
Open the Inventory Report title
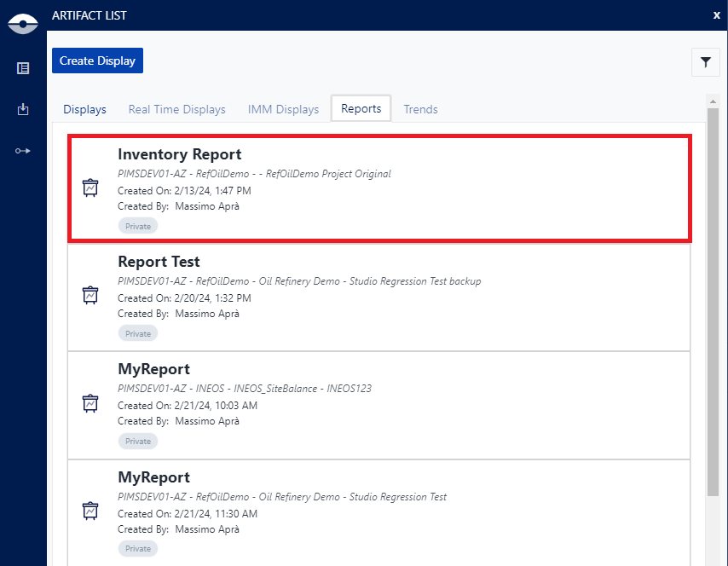click(179, 154)
